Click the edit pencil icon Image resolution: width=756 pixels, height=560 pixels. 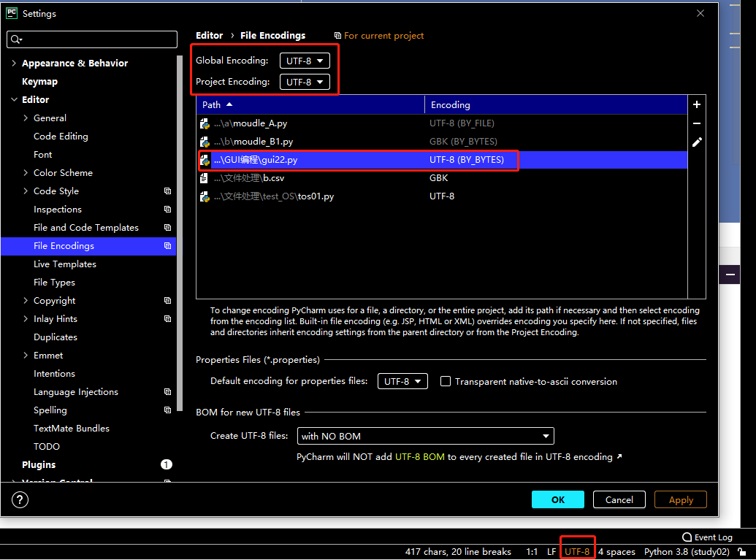click(697, 142)
